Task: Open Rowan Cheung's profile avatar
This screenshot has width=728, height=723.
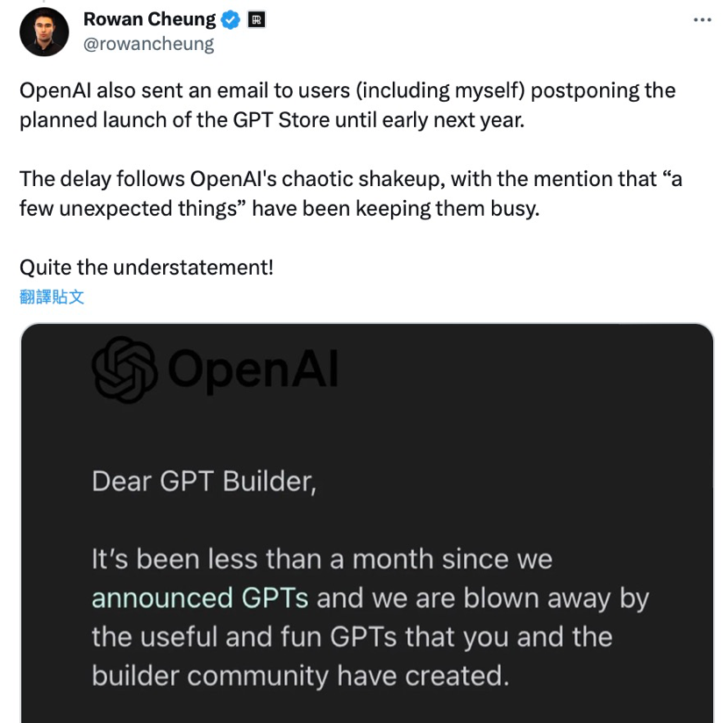Action: pyautogui.click(x=44, y=32)
